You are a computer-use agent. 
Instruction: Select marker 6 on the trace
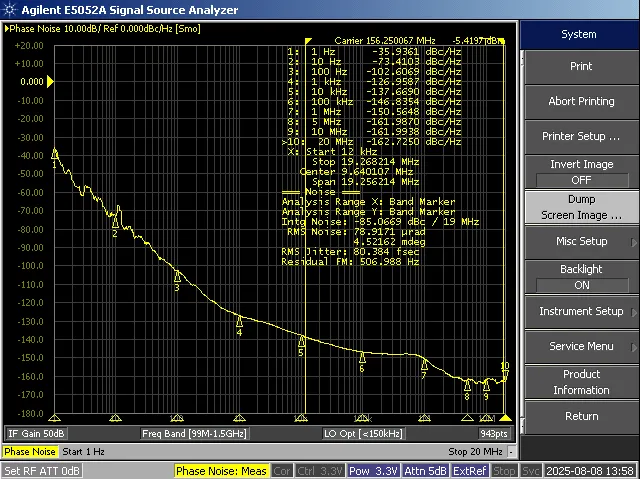coord(362,357)
